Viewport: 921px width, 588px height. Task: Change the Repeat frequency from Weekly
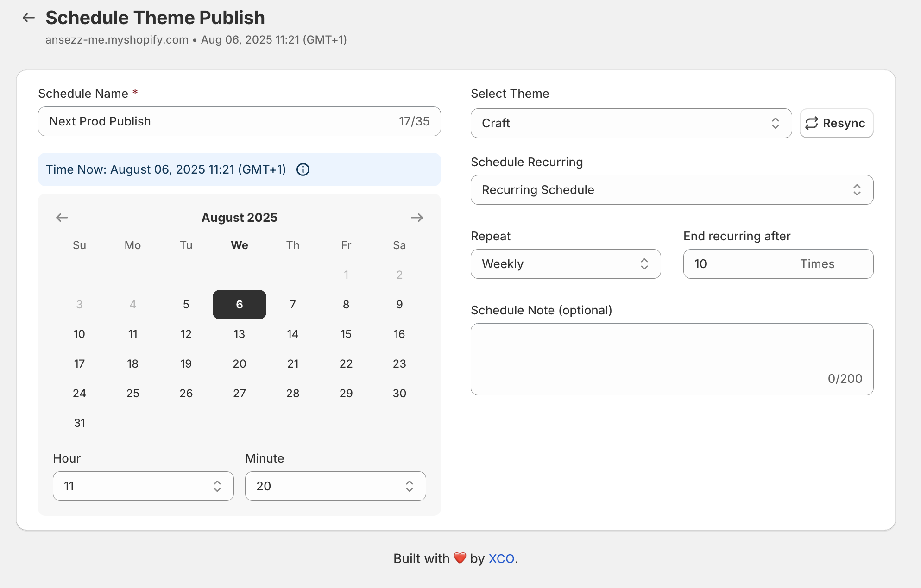point(565,264)
